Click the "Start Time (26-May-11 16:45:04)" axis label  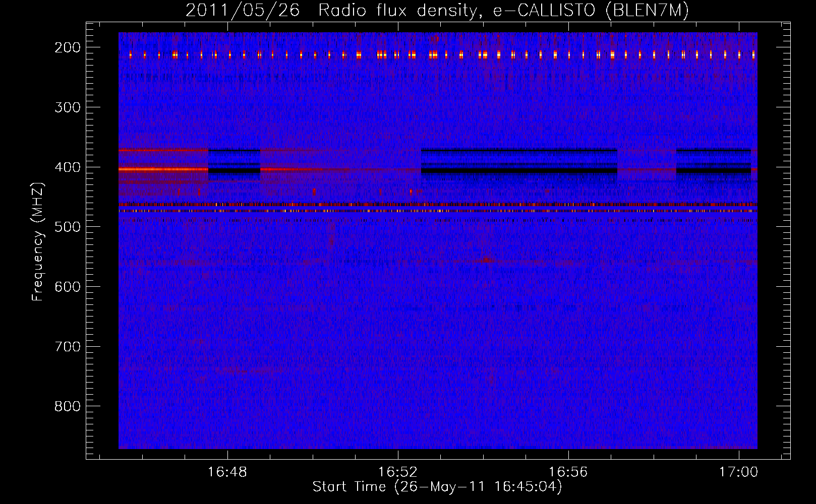(x=437, y=487)
